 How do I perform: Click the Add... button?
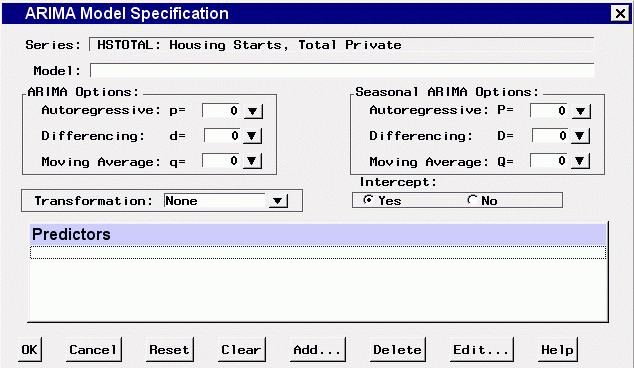[317, 350]
